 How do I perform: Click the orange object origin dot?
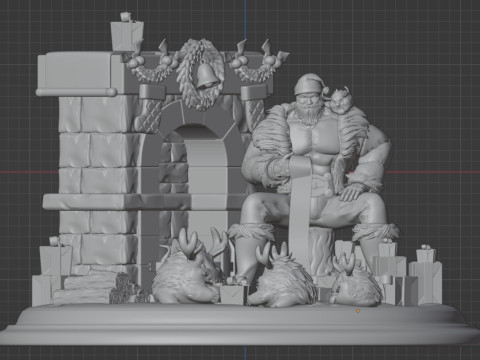(358, 311)
